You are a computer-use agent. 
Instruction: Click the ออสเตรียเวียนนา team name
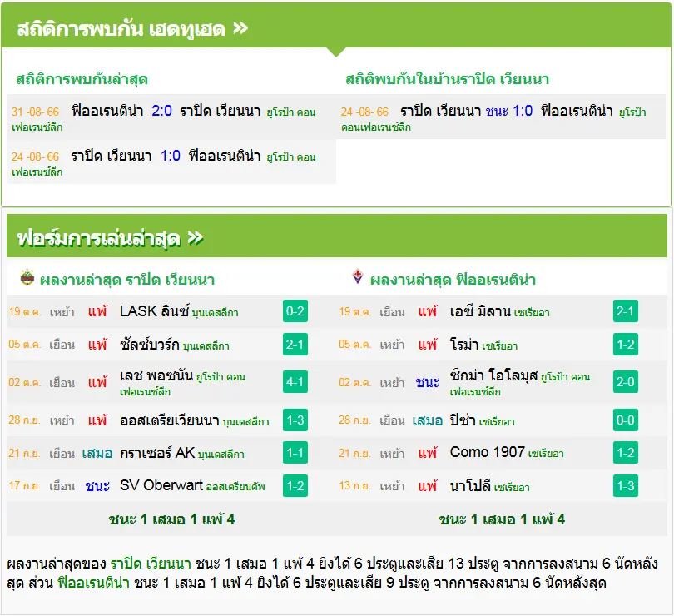click(170, 420)
